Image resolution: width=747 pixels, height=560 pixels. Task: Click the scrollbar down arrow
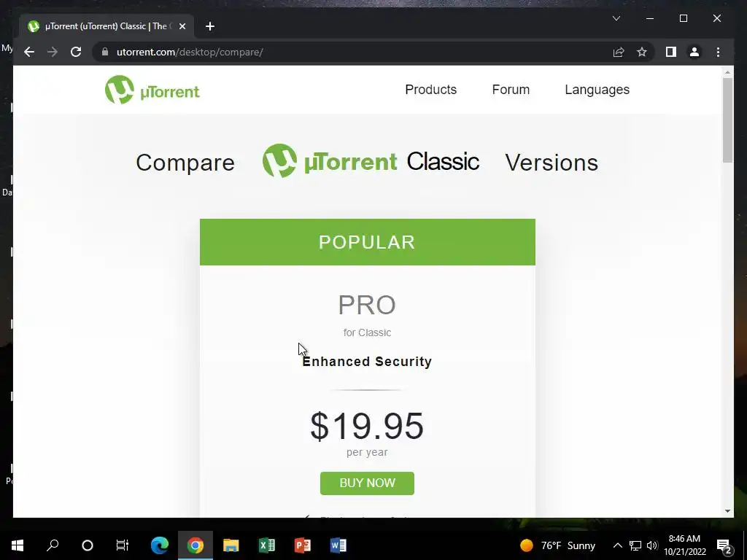point(727,511)
